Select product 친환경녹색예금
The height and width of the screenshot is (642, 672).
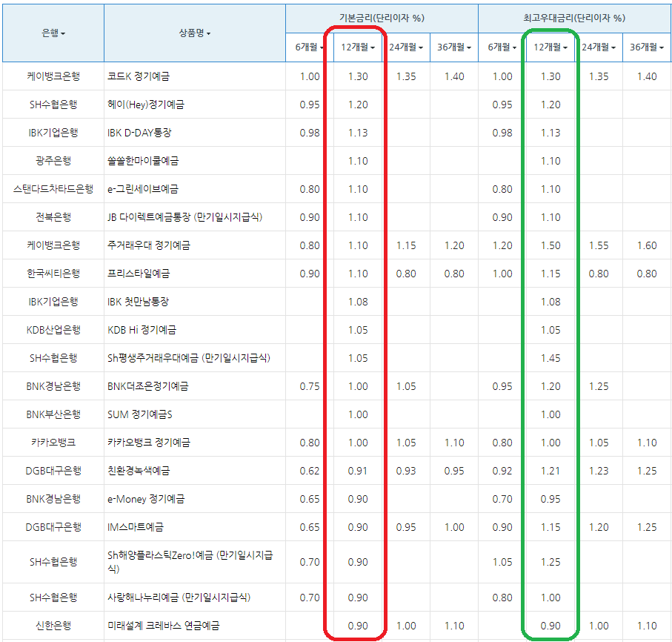139,471
